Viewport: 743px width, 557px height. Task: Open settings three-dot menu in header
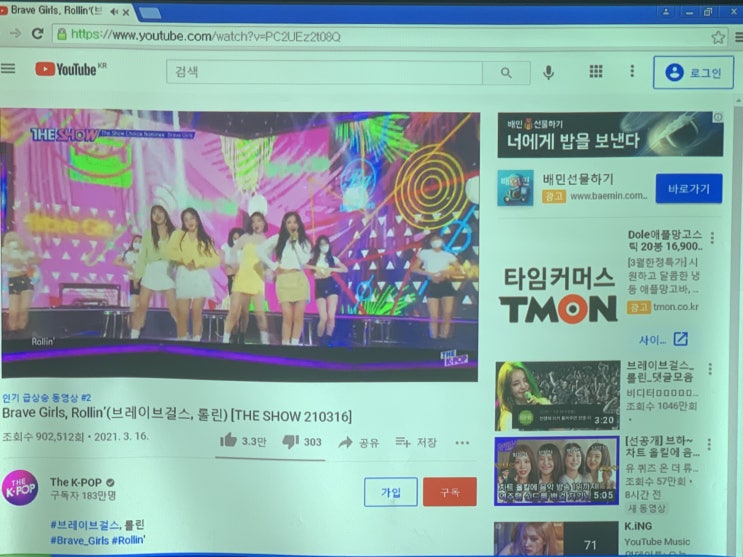(x=632, y=71)
